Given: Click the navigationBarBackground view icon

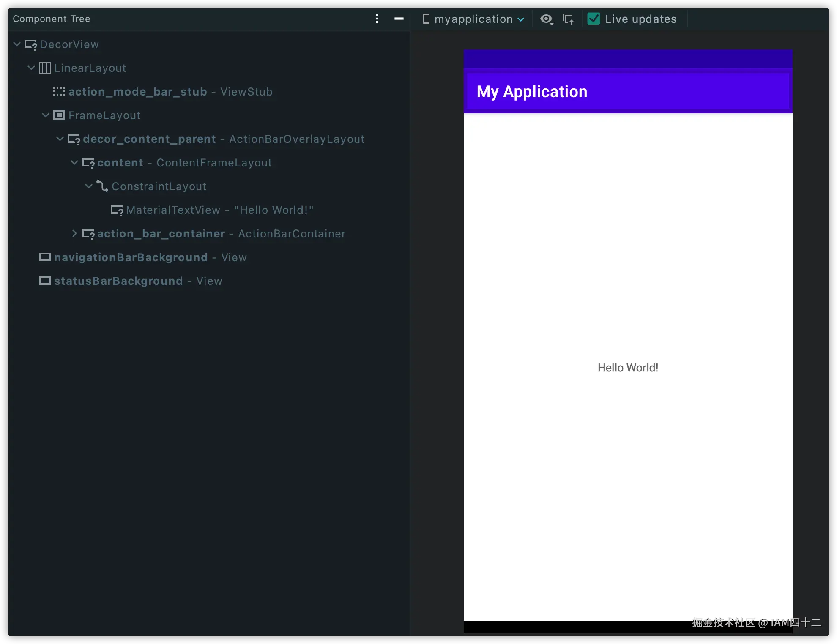Looking at the screenshot, I should [45, 257].
